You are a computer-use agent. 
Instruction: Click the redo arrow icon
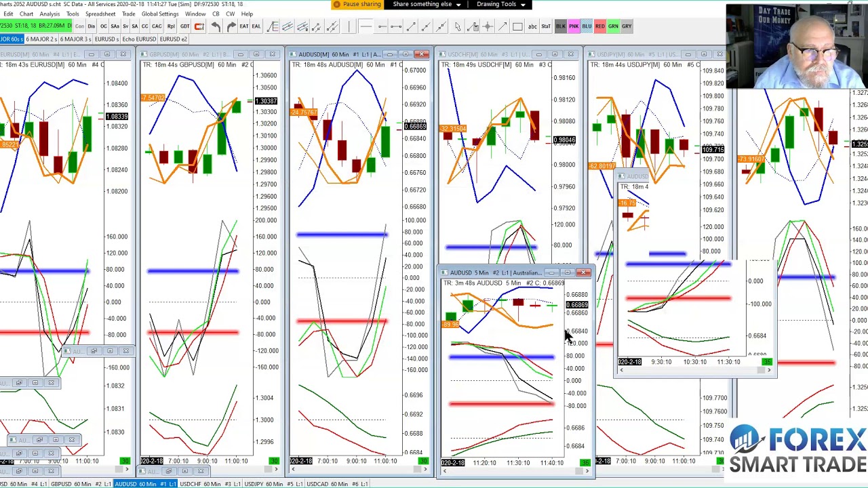pyautogui.click(x=231, y=26)
